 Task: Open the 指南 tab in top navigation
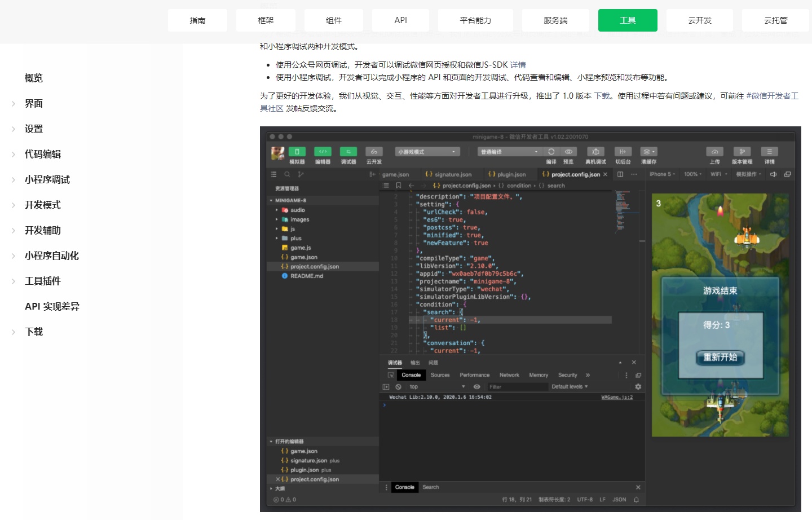(x=197, y=20)
